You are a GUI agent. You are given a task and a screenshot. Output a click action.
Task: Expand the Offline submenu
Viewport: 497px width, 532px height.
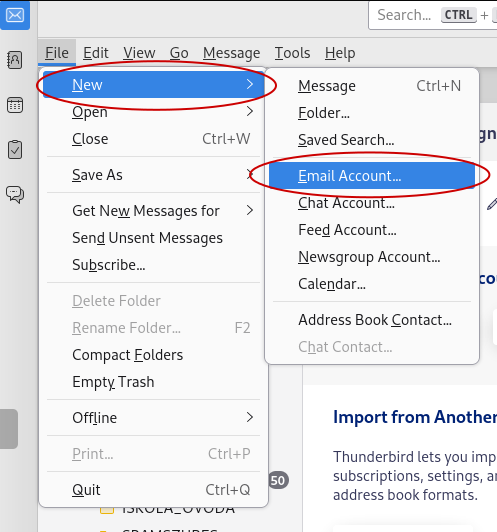(154, 418)
